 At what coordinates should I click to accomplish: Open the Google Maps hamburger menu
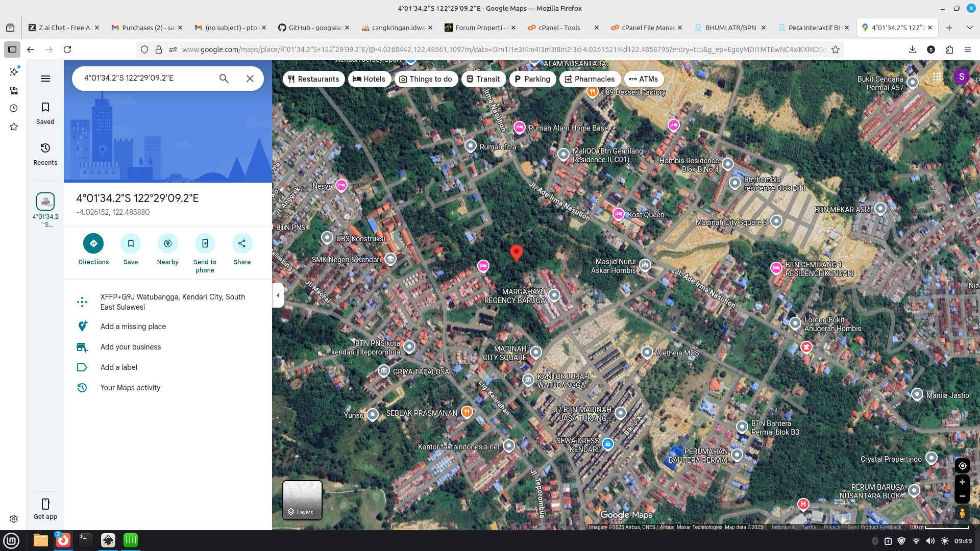tap(45, 78)
